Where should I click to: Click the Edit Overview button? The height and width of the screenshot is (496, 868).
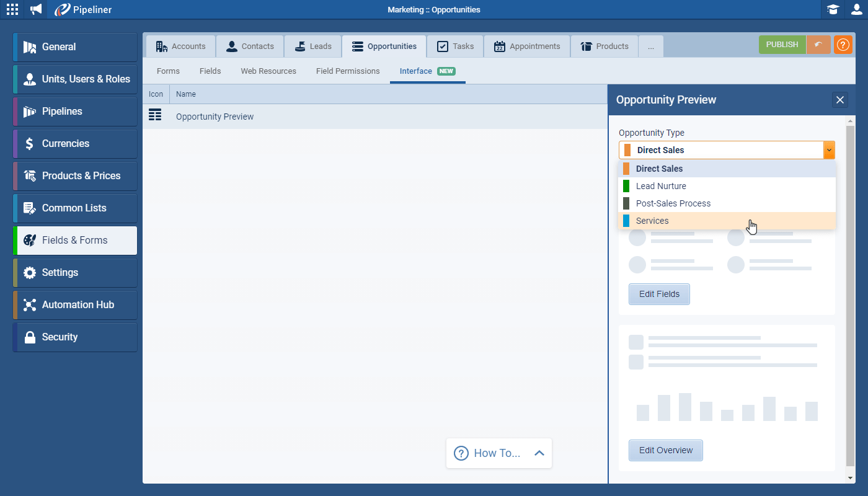665,450
